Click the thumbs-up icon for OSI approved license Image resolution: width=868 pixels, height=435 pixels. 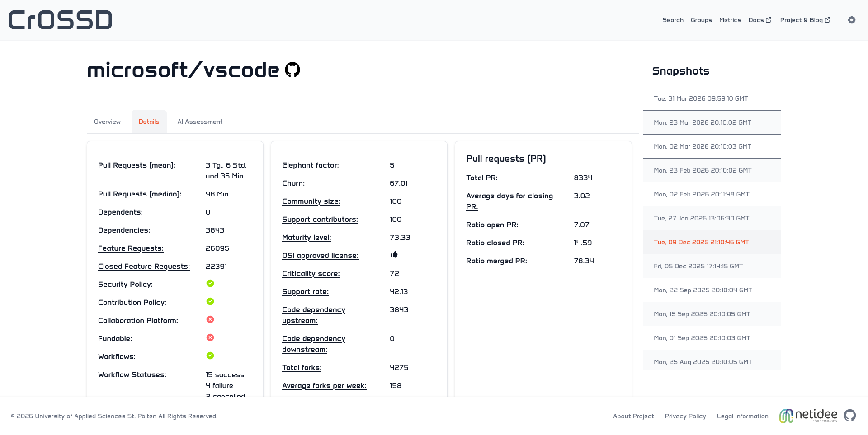[394, 255]
